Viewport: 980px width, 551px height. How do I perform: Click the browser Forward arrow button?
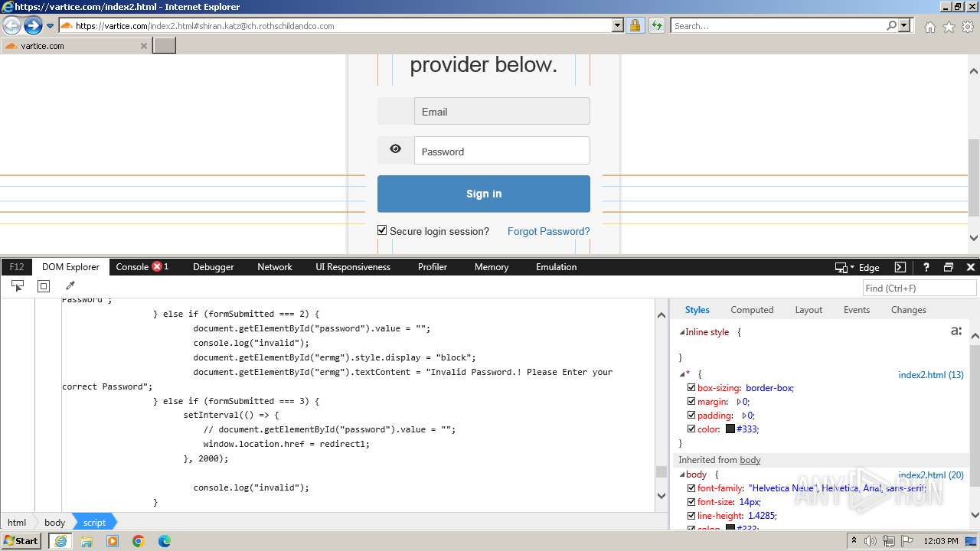pyautogui.click(x=33, y=25)
